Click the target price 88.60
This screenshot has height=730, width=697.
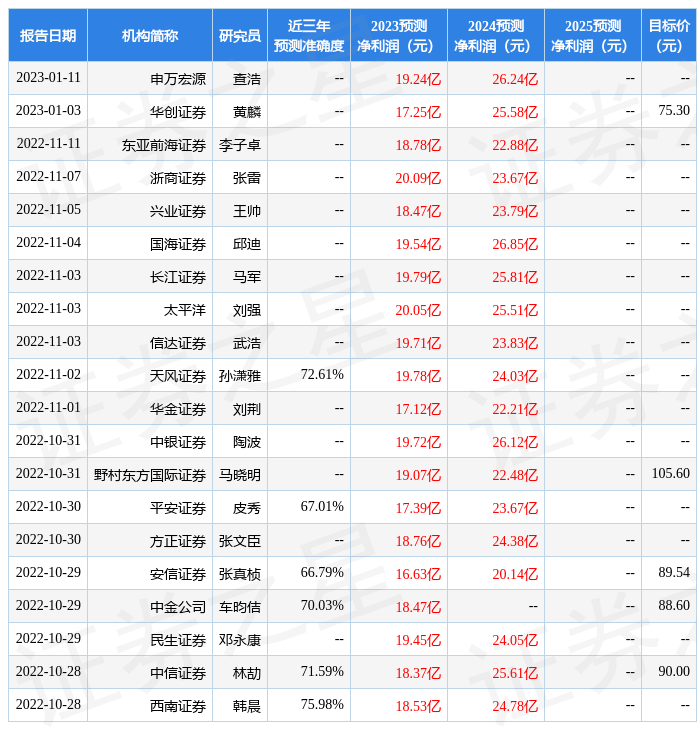[x=674, y=606]
